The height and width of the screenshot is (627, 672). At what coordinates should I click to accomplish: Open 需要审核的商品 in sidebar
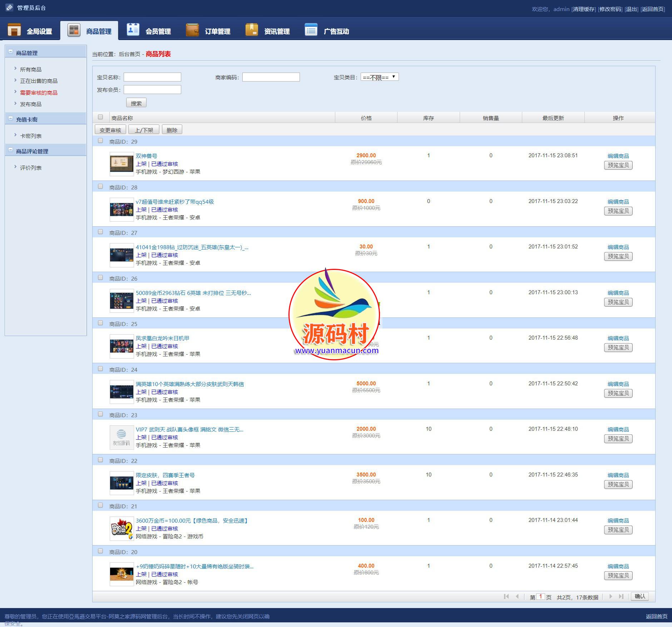39,93
